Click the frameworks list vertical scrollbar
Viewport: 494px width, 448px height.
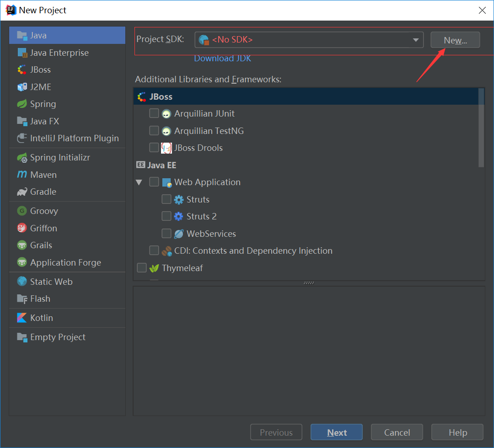tap(481, 128)
